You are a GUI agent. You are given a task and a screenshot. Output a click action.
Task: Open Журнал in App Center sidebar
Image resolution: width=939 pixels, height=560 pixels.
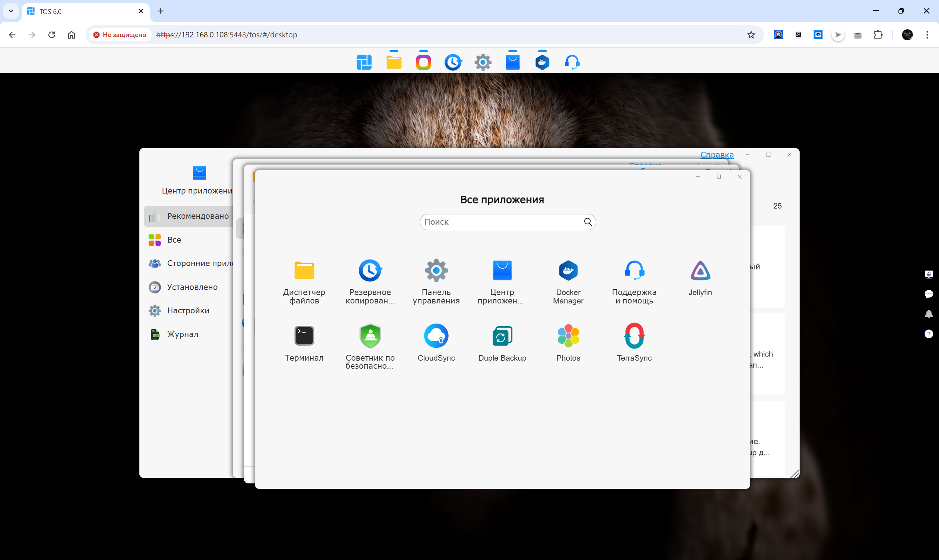coord(182,334)
